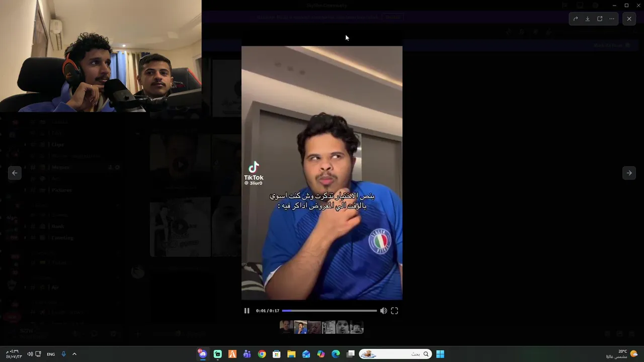Open more options three-dots menu

coord(612,19)
